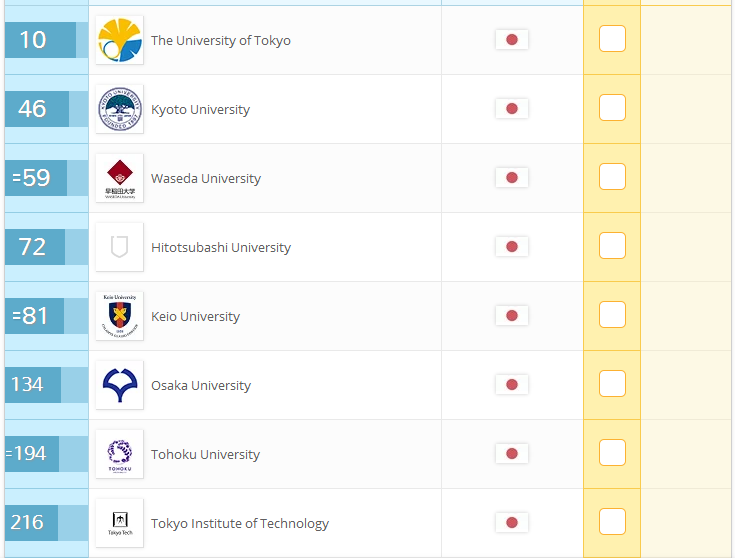The width and height of the screenshot is (735, 558).
Task: Check the compare box for University of Tokyo
Action: tap(612, 38)
